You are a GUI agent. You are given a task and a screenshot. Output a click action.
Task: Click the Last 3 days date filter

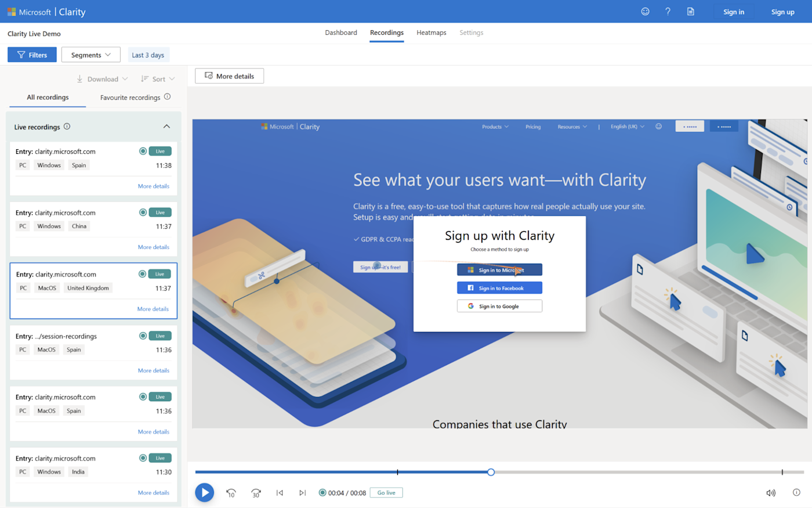(x=148, y=55)
